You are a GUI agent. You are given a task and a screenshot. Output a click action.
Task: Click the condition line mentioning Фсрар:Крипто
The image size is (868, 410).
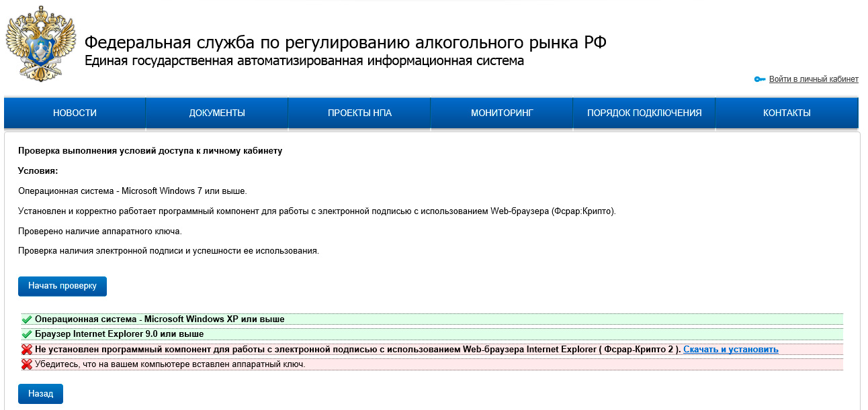(317, 211)
